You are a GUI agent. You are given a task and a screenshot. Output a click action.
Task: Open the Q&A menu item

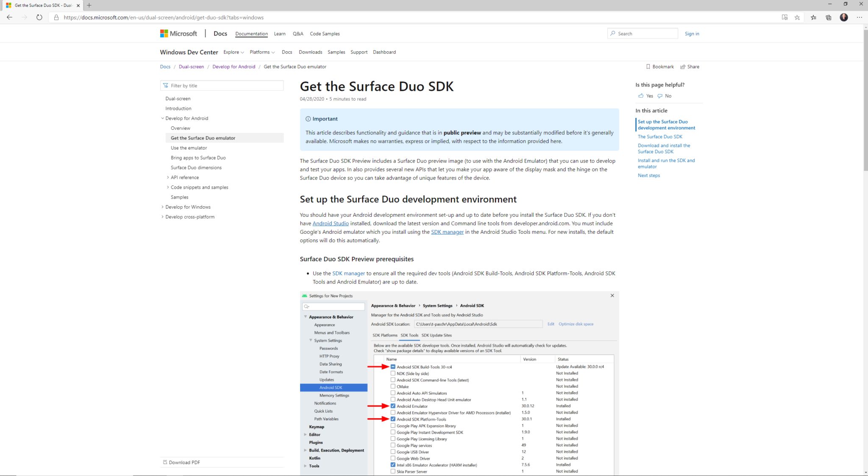click(298, 34)
